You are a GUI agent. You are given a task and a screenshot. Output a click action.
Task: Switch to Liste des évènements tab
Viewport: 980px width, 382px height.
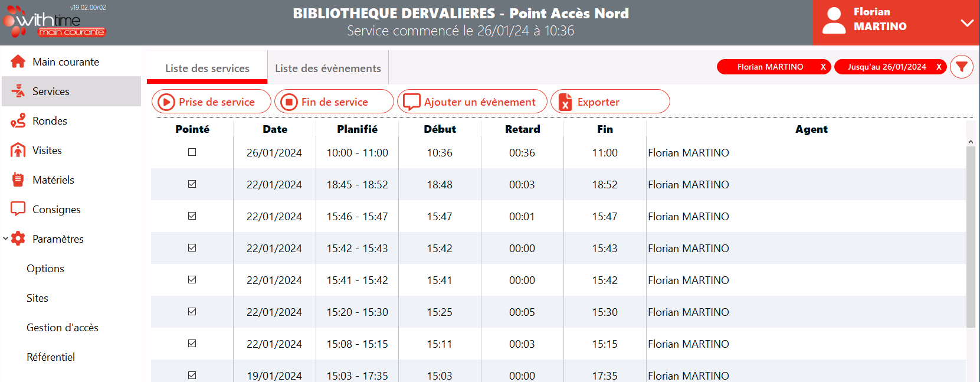[x=328, y=68]
